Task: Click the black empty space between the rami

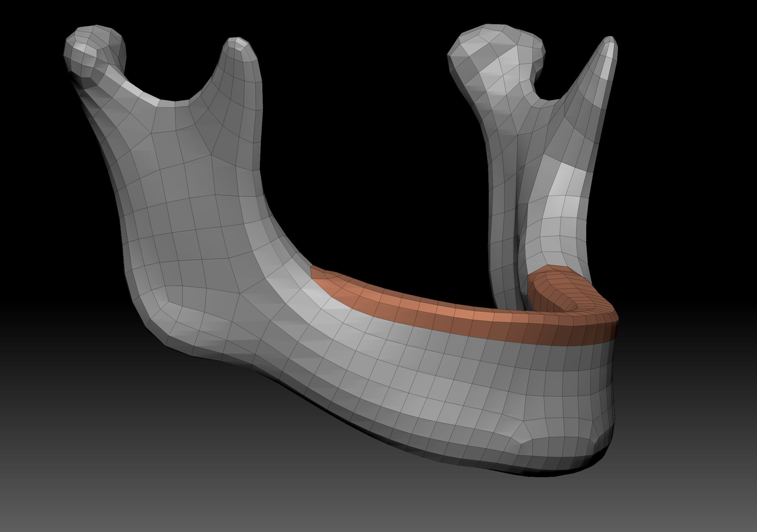Action: pyautogui.click(x=363, y=148)
